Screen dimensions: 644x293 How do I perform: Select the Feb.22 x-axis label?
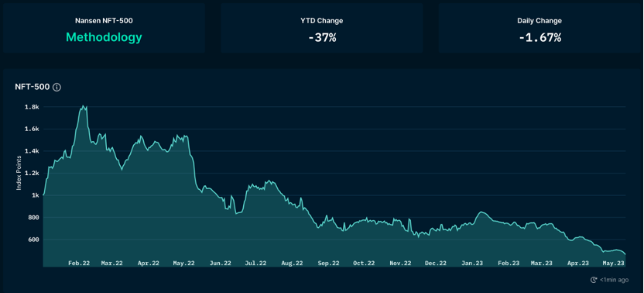click(78, 263)
